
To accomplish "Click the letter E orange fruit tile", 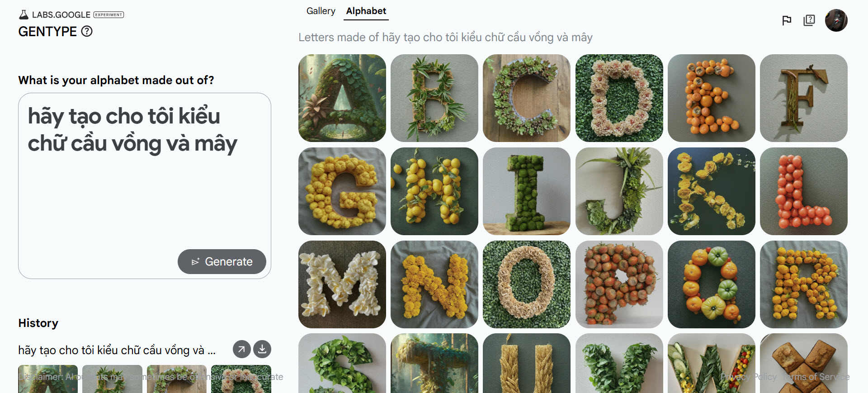I will point(712,98).
